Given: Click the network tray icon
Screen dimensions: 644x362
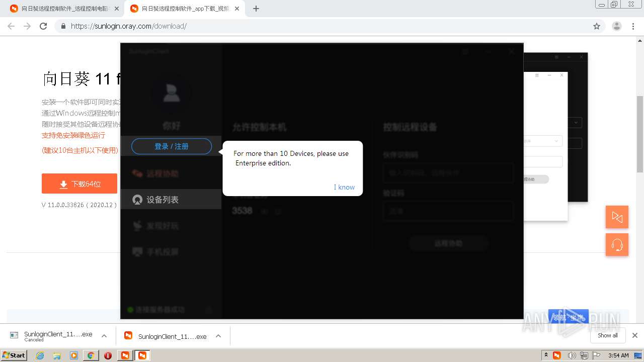Looking at the screenshot, I should pyautogui.click(x=584, y=355).
